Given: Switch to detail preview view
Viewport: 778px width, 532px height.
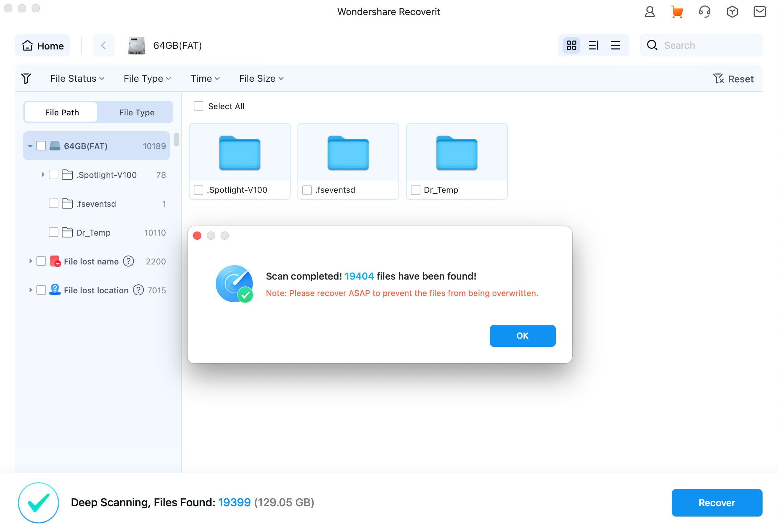Looking at the screenshot, I should [594, 45].
